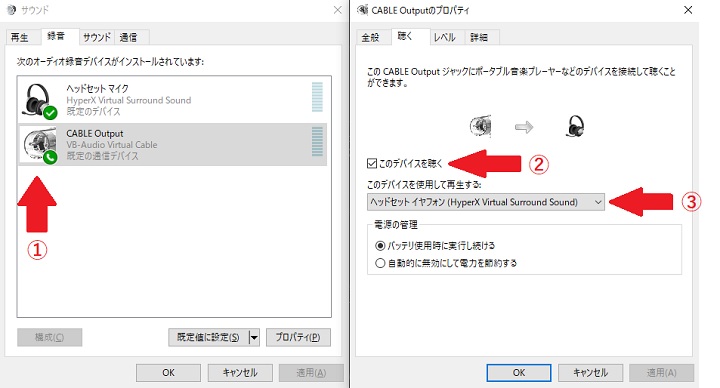Toggle このデバイスを聴く checkbox
The width and height of the screenshot is (720, 388).
372,163
